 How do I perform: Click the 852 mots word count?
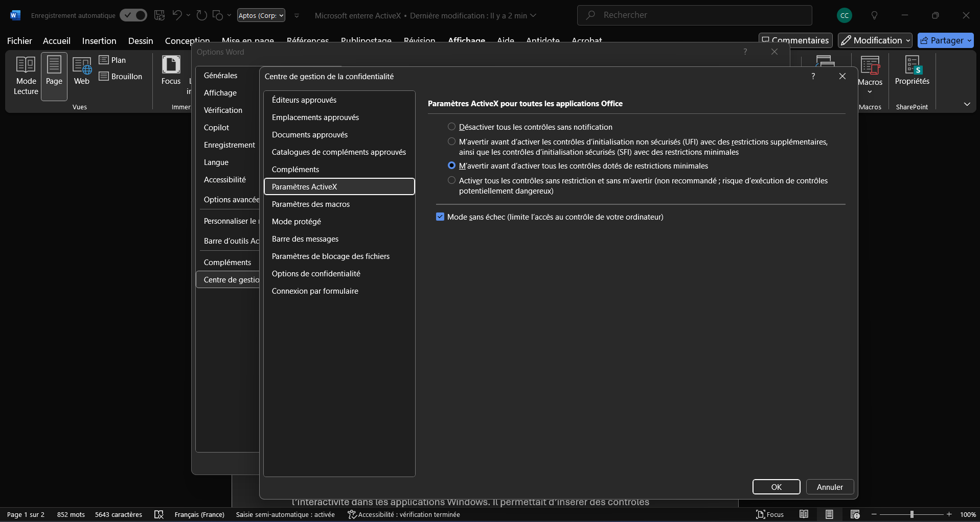coord(71,514)
